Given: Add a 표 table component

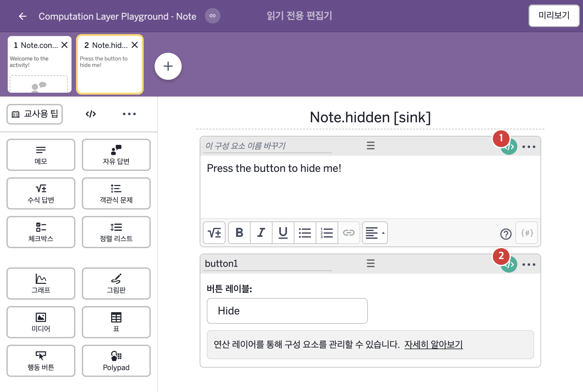Looking at the screenshot, I should click(x=116, y=322).
